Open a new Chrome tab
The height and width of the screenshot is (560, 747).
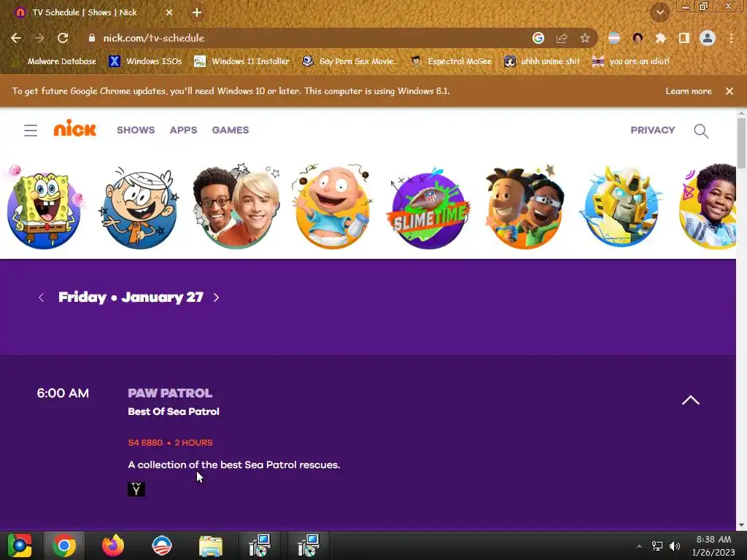(x=197, y=13)
